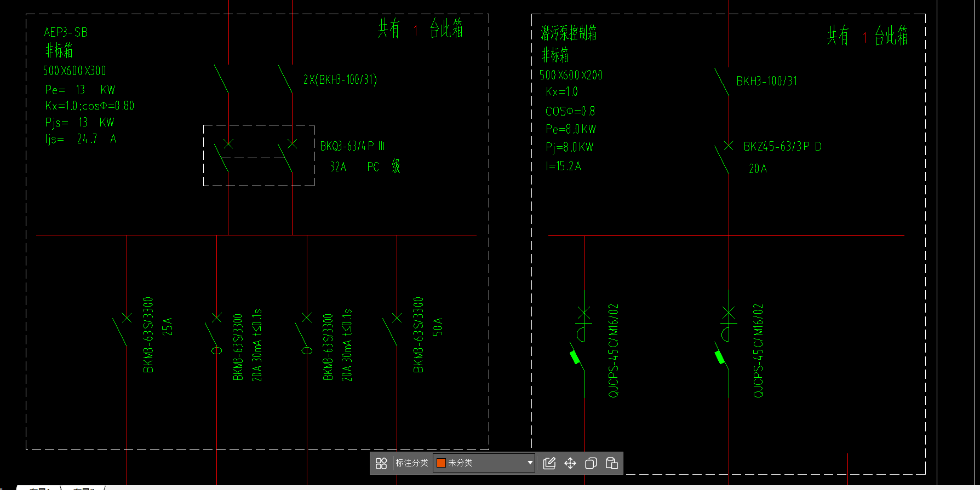Image resolution: width=980 pixels, height=490 pixels.
Task: Select the Pe=8.0KW text
Action: [571, 129]
